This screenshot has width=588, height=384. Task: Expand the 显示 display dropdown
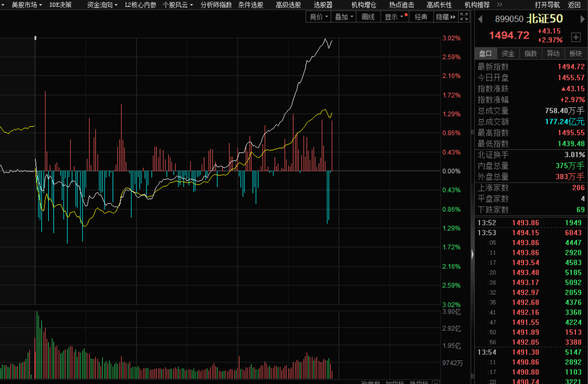(x=395, y=17)
